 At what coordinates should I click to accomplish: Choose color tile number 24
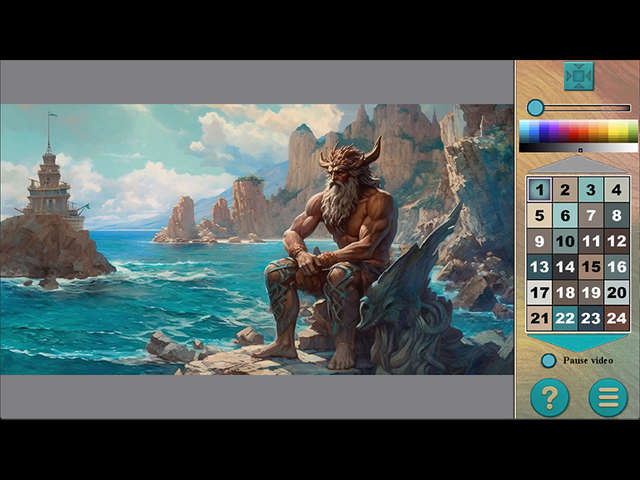pos(617,319)
